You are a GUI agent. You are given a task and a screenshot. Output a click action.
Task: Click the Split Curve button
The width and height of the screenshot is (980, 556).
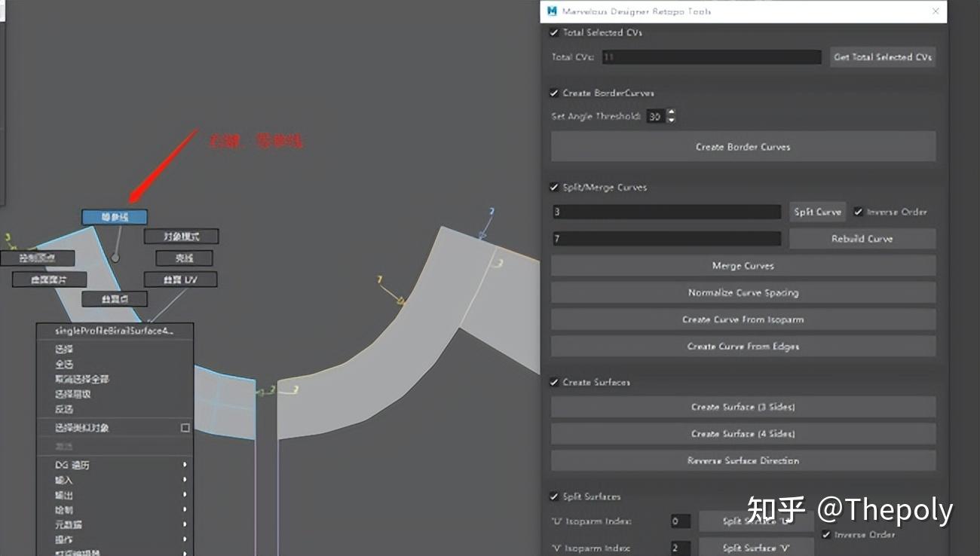(817, 212)
